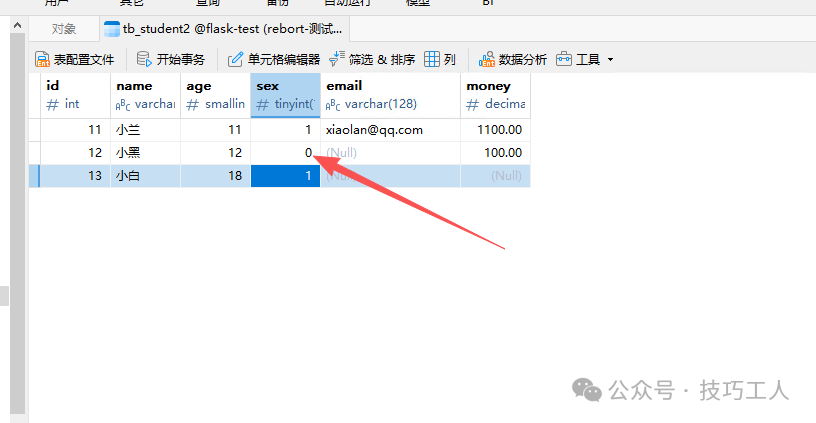Select the money cell 100.00
The image size is (816, 423).
(x=495, y=153)
